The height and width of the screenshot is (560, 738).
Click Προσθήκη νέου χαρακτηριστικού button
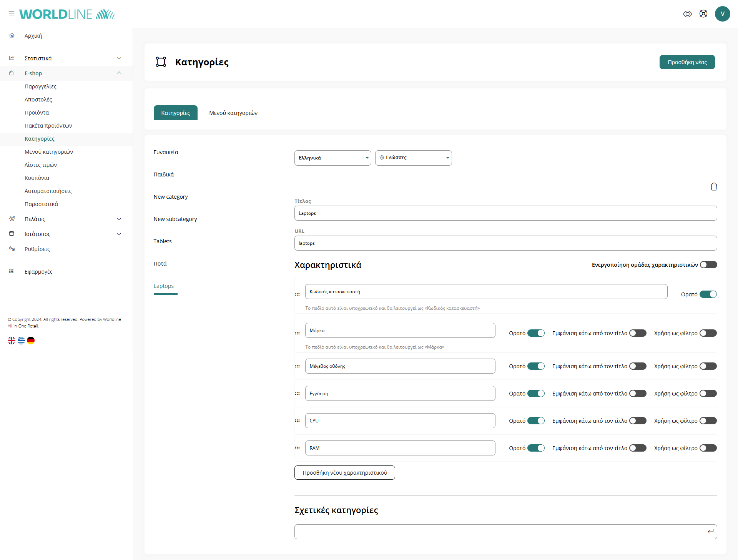[344, 473]
